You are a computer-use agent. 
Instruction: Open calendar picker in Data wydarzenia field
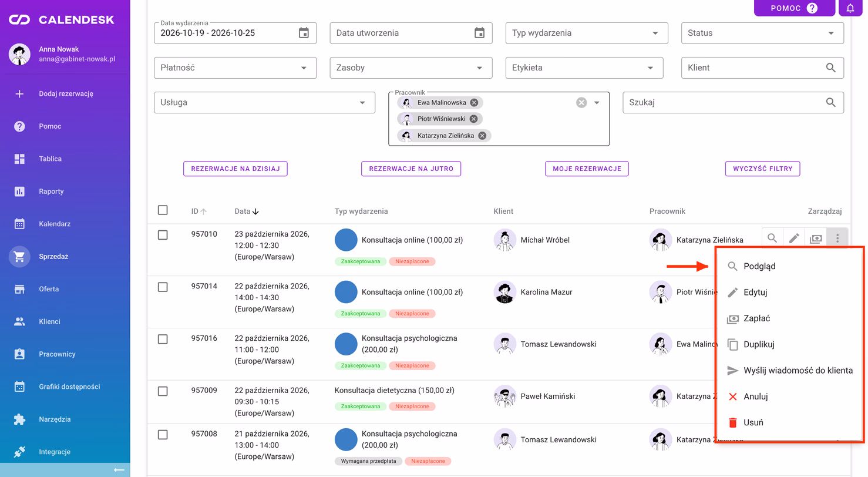coord(304,33)
